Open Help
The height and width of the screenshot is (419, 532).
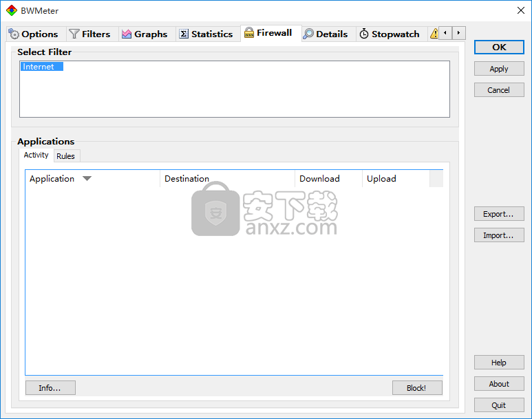tap(499, 363)
